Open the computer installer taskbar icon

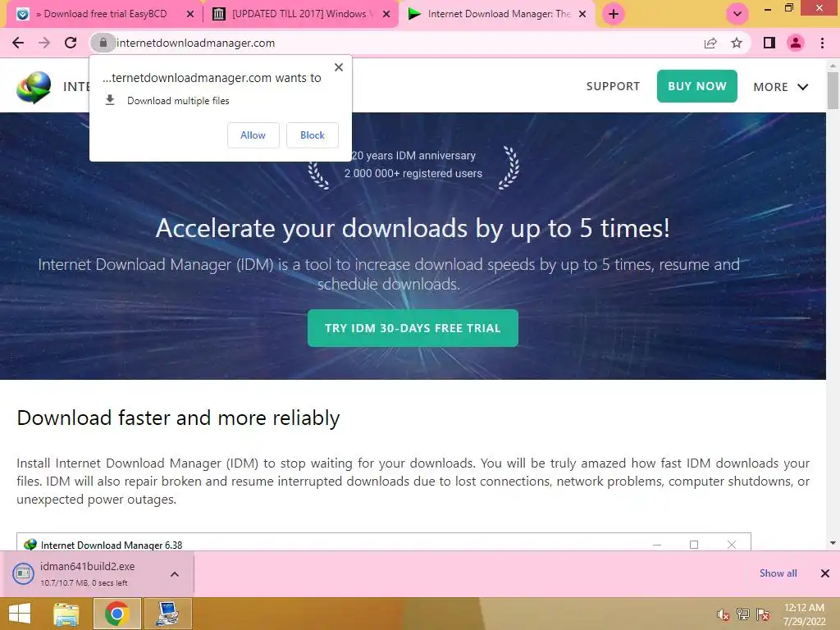point(167,614)
